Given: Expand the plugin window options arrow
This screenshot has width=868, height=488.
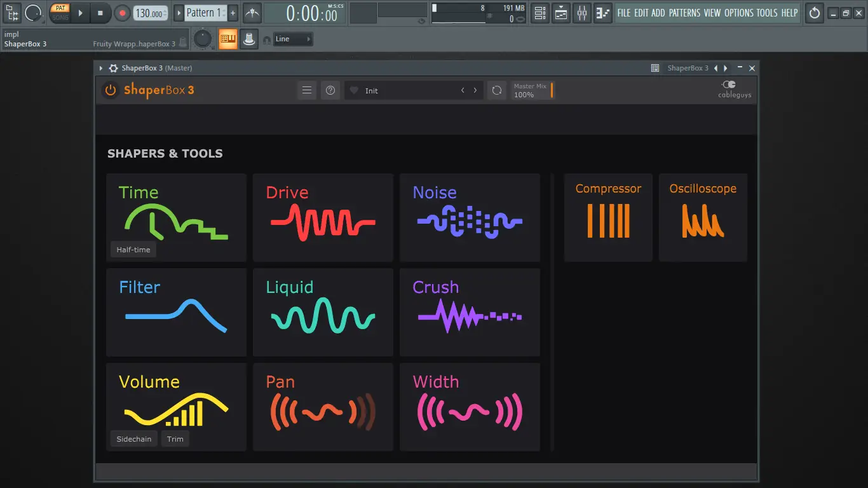Looking at the screenshot, I should pyautogui.click(x=101, y=68).
